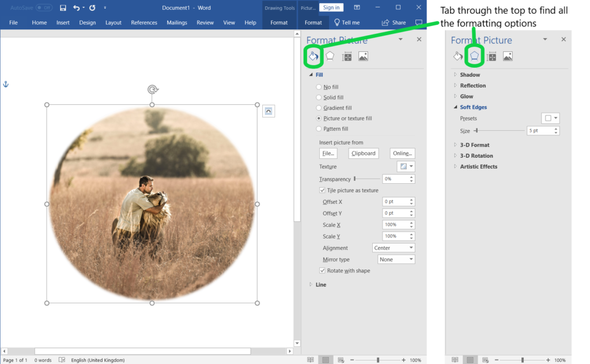Click the Undo arrow icon

point(77,8)
